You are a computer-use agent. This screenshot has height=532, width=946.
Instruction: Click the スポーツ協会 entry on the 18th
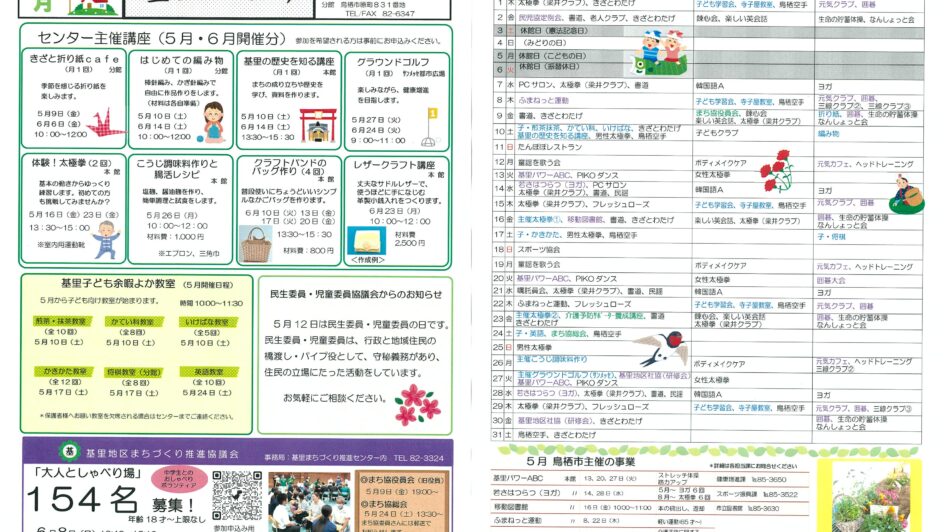click(x=539, y=249)
